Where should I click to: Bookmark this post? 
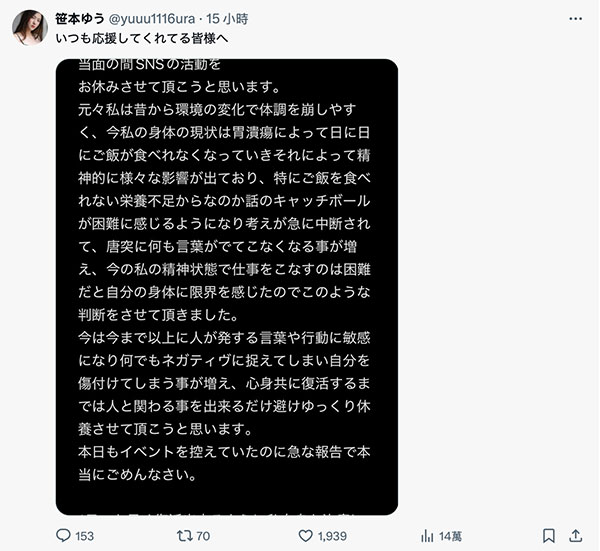click(548, 535)
